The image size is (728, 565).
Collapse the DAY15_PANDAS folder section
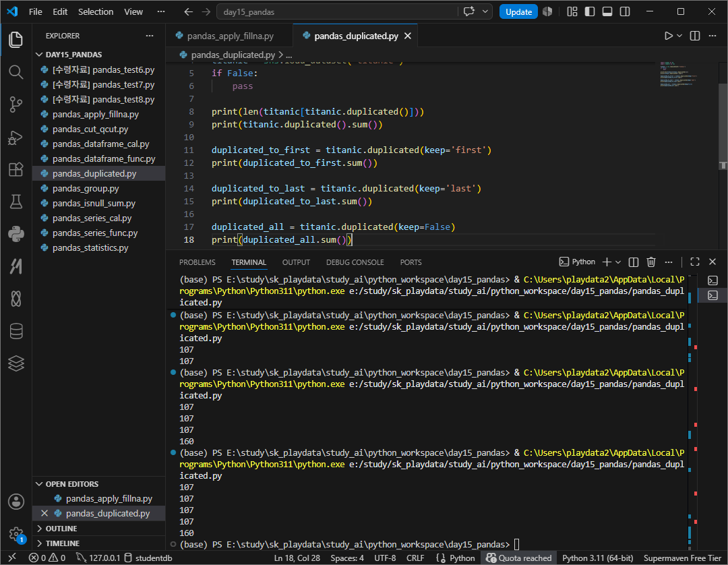[x=73, y=55]
